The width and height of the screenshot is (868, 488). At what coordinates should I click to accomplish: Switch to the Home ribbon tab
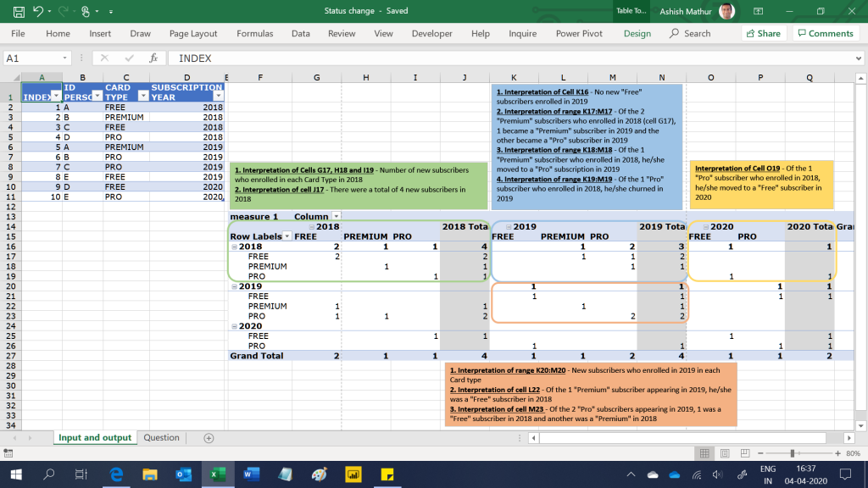click(x=58, y=33)
